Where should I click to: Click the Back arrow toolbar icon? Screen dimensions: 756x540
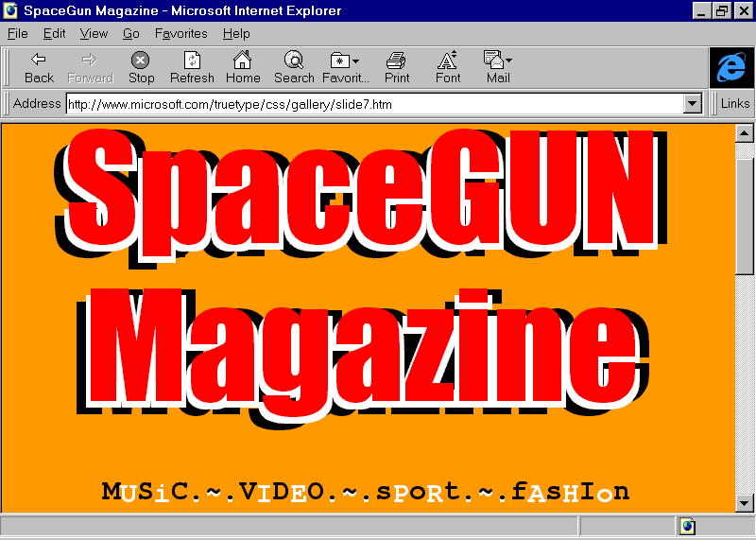pos(39,61)
